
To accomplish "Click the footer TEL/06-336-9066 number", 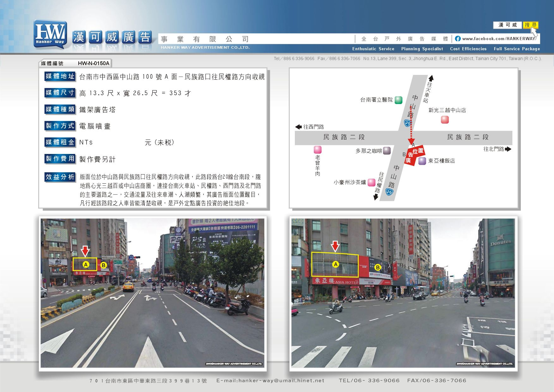I will [x=369, y=381].
